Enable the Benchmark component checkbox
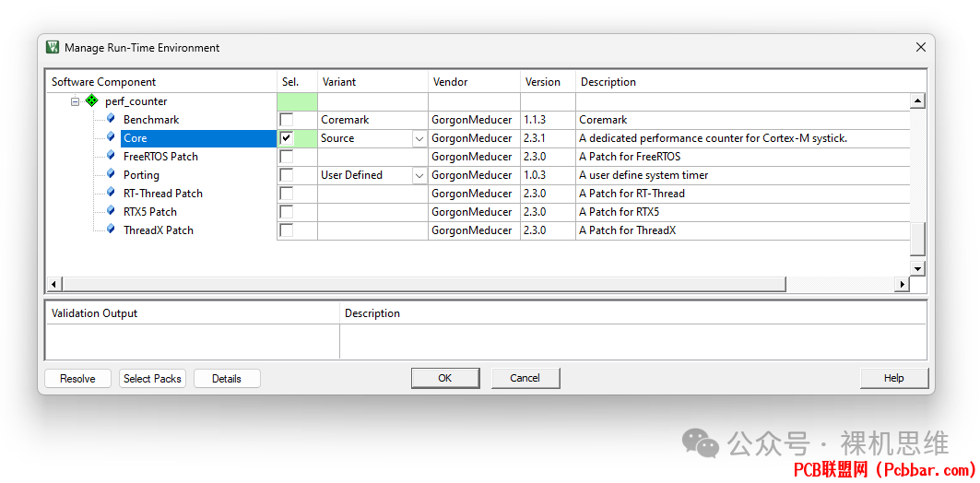980x483 pixels. coord(286,119)
